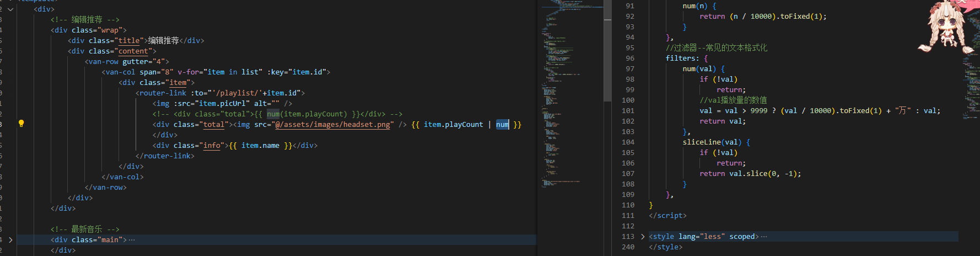
Task: Click the filters: keyword
Action: (682, 58)
